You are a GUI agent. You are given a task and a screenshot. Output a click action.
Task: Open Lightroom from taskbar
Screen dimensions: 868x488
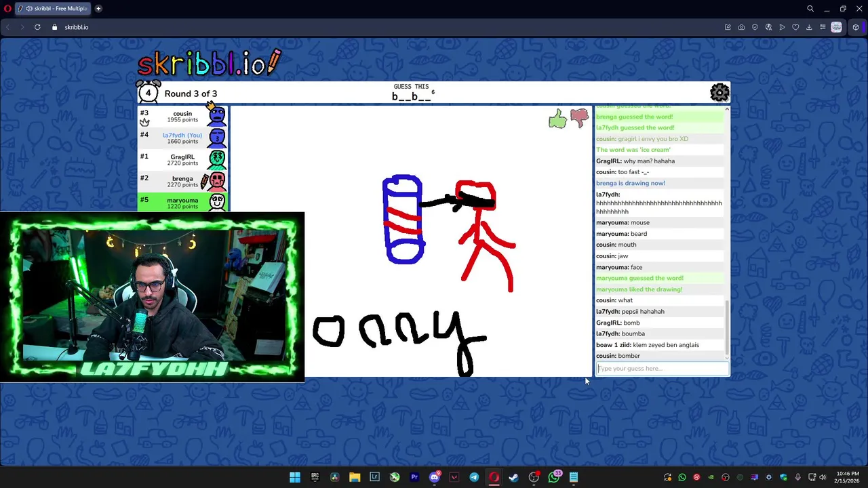click(374, 477)
